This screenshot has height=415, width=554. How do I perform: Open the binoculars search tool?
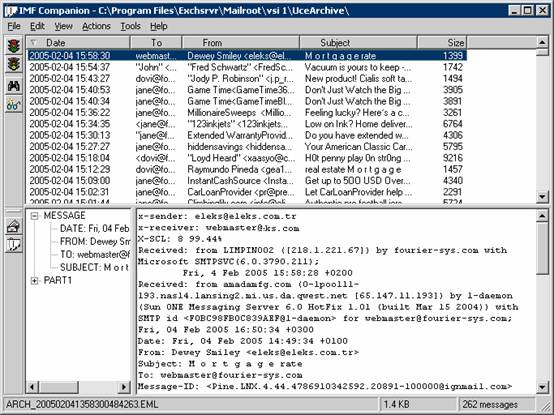[14, 86]
